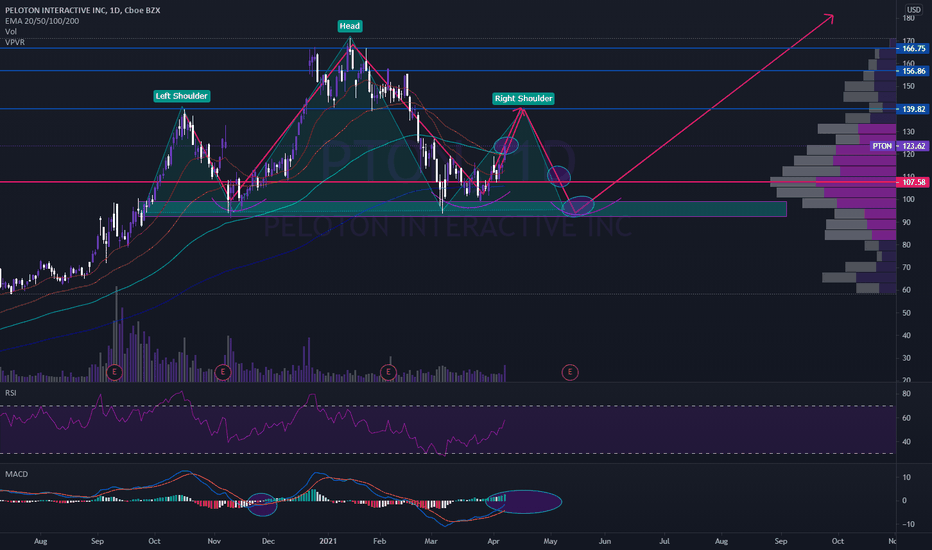Click the earnings E marker near November
This screenshot has height=550, width=932.
pos(223,372)
